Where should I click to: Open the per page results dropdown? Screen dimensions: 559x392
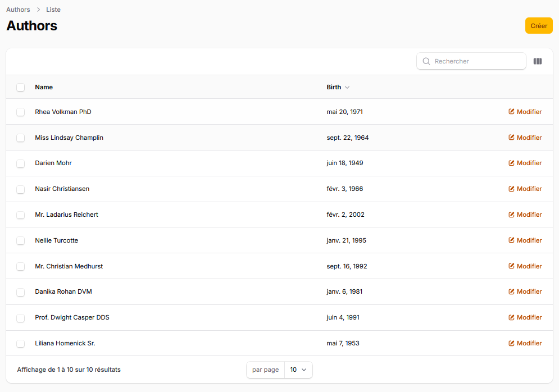point(298,370)
